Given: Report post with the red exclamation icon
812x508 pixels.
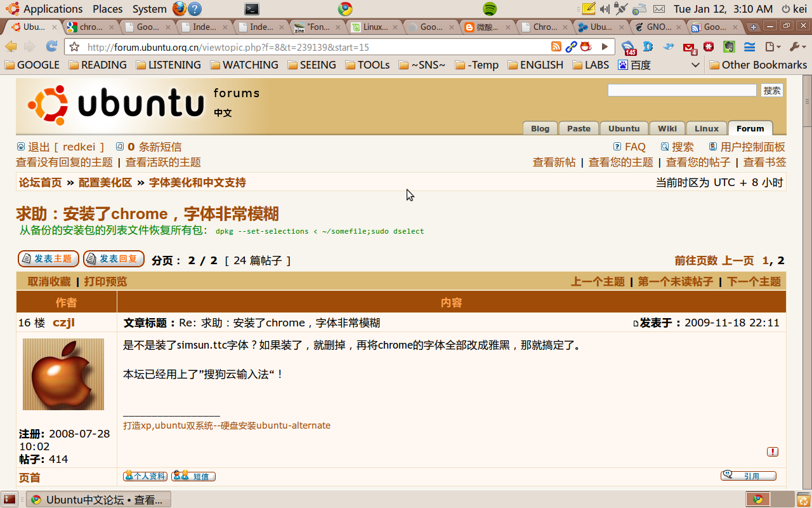Looking at the screenshot, I should tap(773, 451).
